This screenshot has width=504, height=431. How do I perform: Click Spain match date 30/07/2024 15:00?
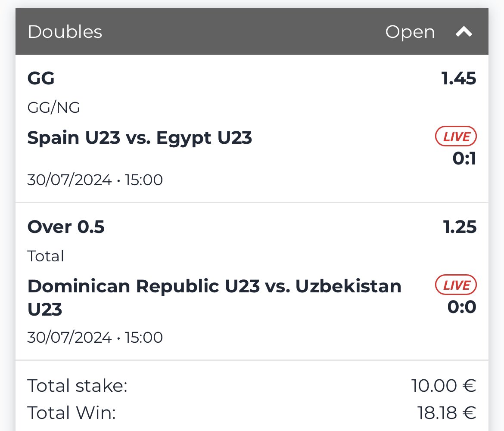(95, 180)
